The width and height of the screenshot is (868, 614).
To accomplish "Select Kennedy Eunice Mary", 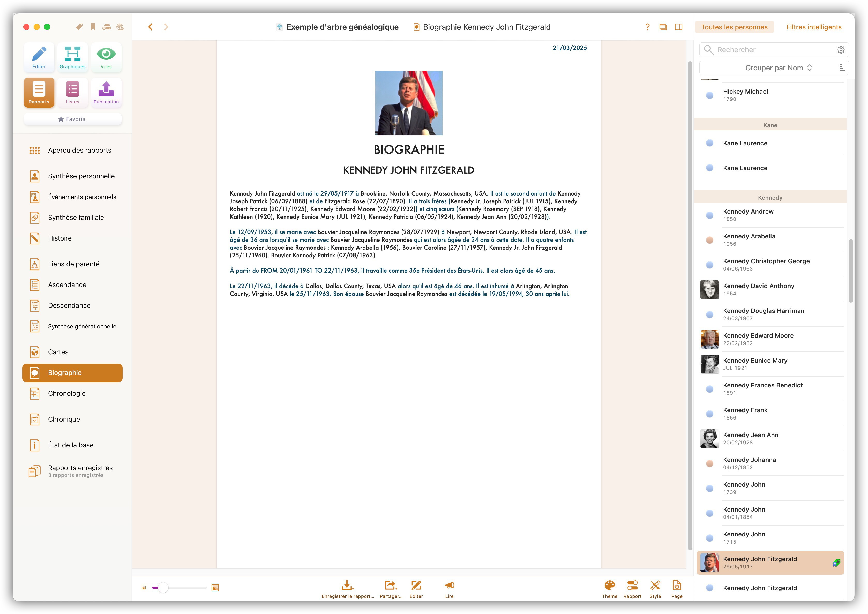I will click(x=770, y=364).
